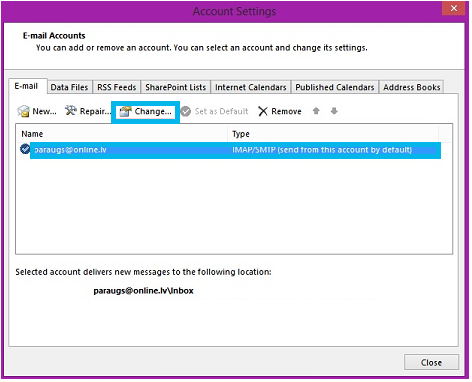Screen dimensions: 472x382
Task: Open the Data Files tab
Action: click(69, 87)
